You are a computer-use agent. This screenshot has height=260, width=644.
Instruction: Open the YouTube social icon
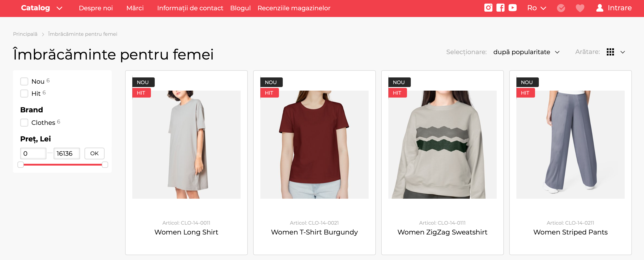513,8
